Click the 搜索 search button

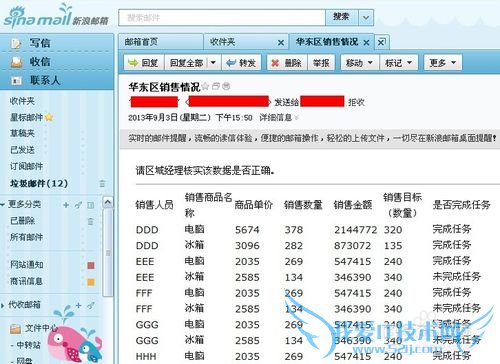(x=342, y=17)
